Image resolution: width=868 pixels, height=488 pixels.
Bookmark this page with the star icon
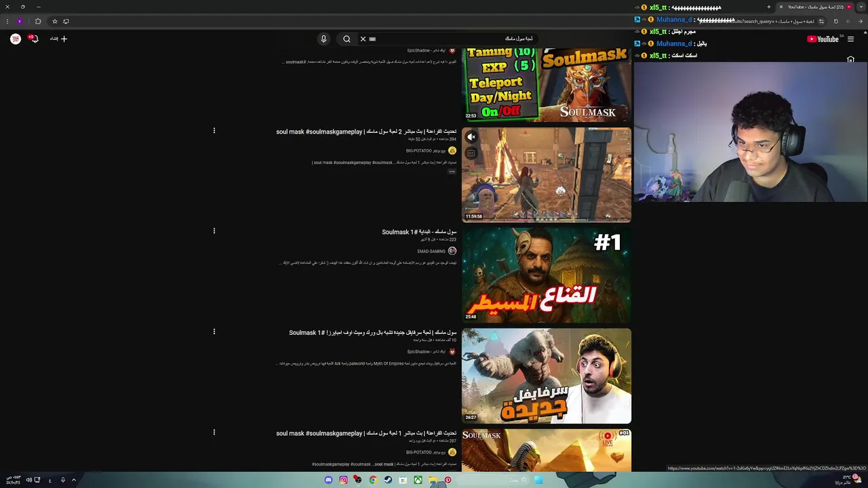coord(55,21)
